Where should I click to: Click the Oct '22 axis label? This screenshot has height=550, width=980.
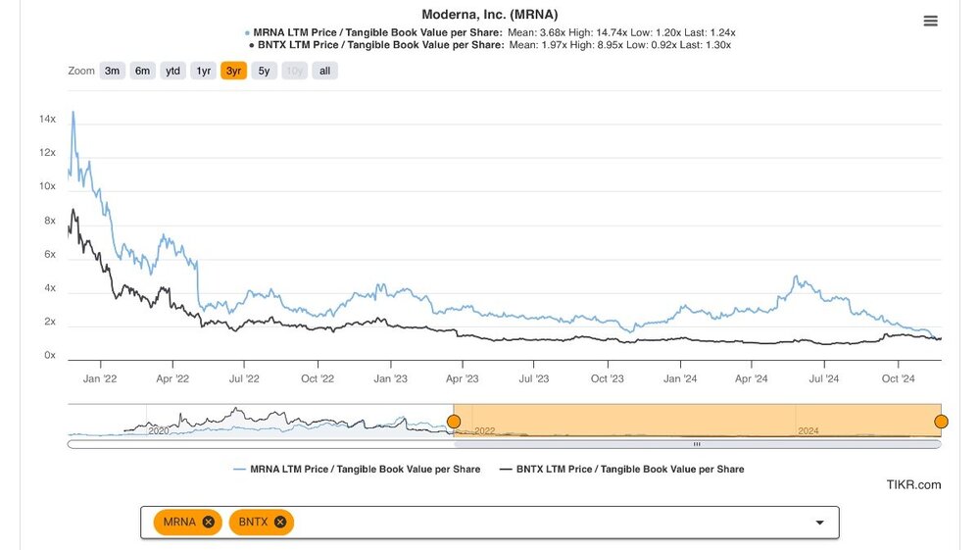coord(318,378)
